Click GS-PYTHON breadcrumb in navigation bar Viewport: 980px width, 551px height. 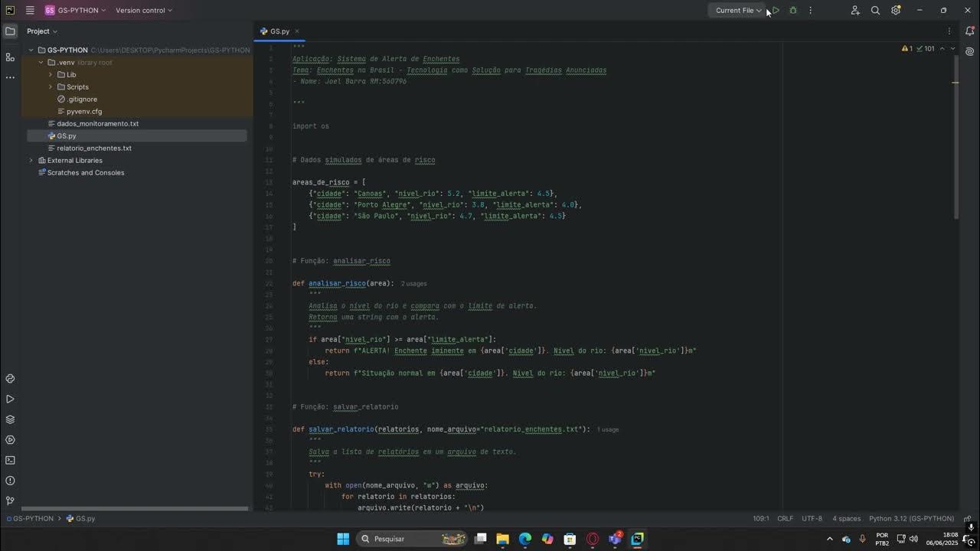(30, 518)
